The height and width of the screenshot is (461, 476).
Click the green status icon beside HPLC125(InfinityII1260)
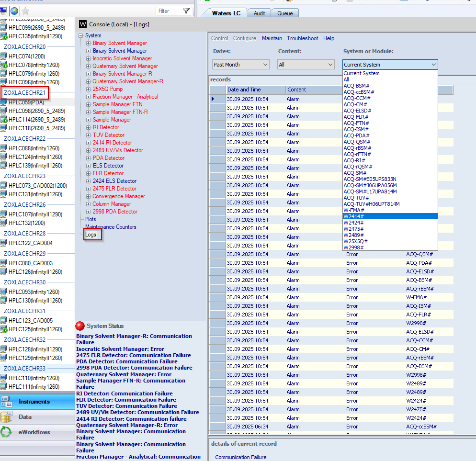click(5, 330)
